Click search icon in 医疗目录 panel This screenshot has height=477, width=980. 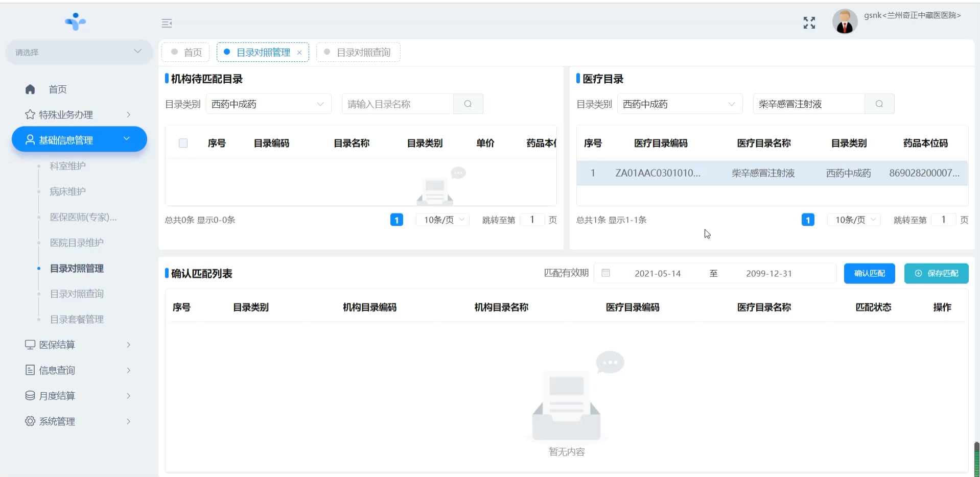(x=879, y=104)
